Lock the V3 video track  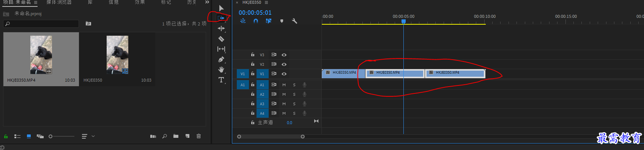[x=253, y=55]
